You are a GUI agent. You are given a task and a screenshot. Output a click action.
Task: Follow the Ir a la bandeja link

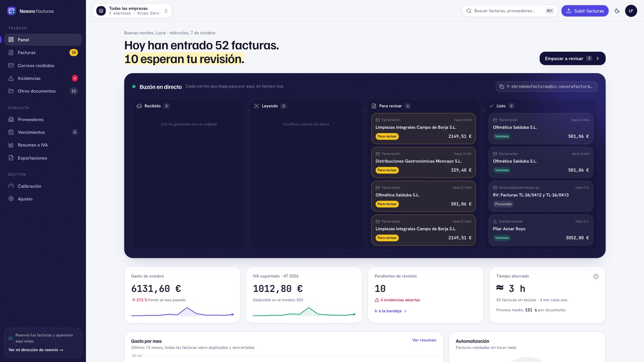pos(390,311)
